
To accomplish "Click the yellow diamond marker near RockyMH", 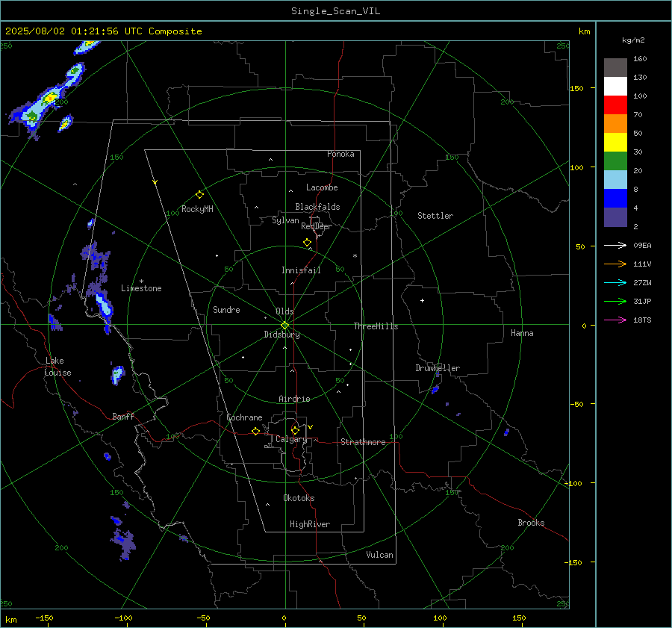I will click(x=199, y=195).
